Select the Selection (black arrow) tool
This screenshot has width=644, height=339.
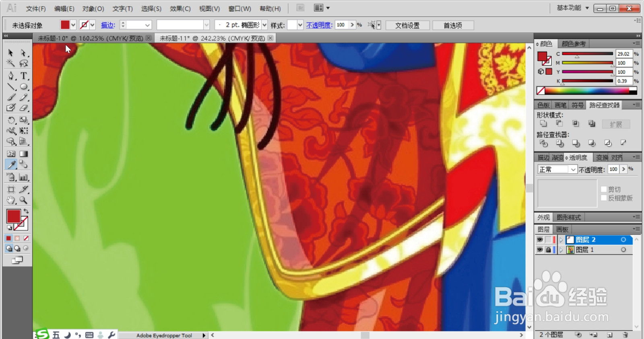click(11, 53)
